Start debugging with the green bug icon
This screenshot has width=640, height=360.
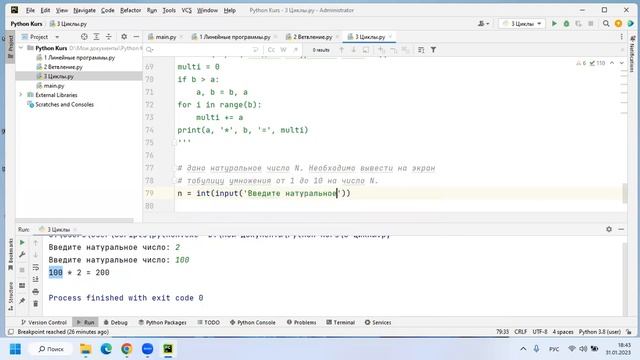pyautogui.click(x=566, y=24)
